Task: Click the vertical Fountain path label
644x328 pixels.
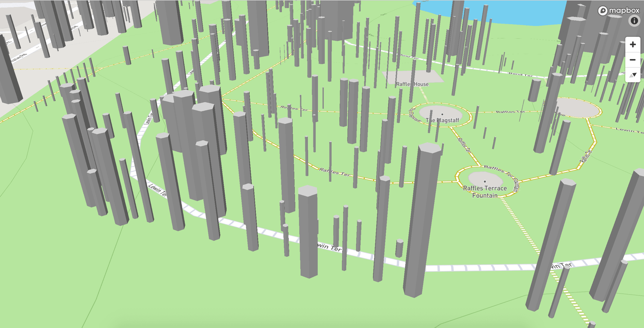Action: tap(516, 184)
